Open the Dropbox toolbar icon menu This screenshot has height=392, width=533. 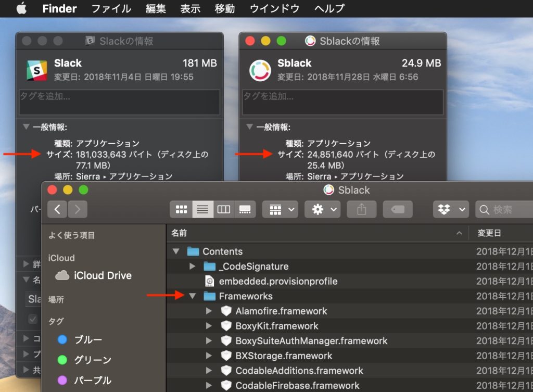click(x=451, y=209)
